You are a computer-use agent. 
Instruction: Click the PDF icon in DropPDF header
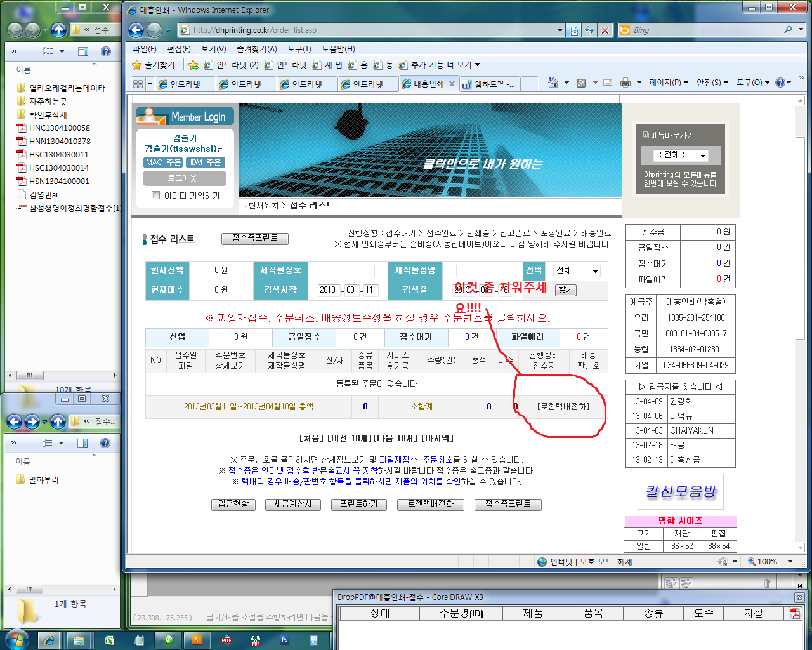click(x=794, y=613)
